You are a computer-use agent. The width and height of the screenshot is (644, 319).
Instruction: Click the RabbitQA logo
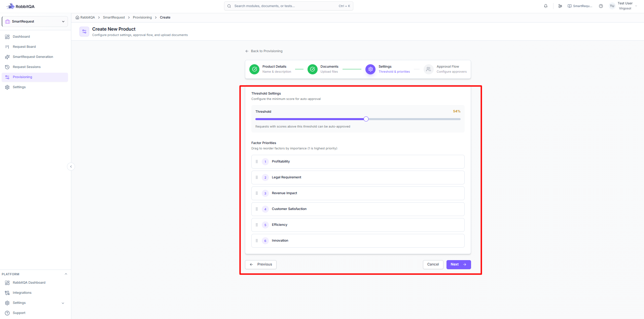(x=21, y=6)
